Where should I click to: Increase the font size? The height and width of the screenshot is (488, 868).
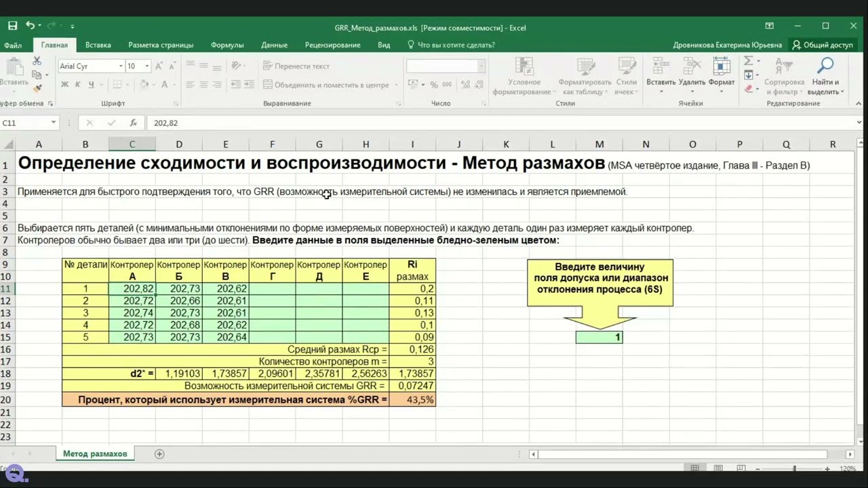(x=159, y=66)
